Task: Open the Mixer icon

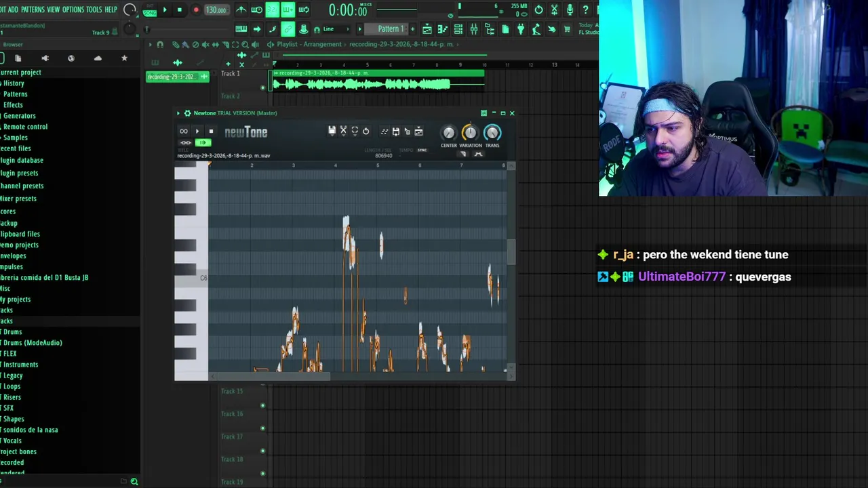Action: [473, 28]
